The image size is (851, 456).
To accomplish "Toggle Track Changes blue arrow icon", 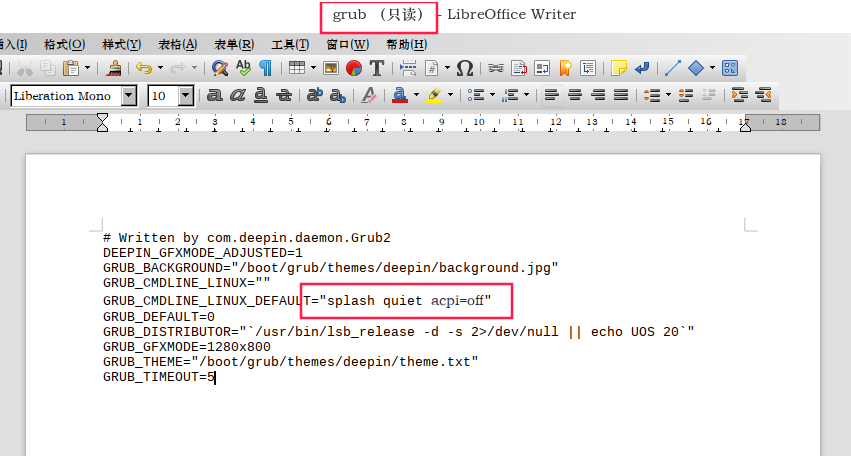I will coord(642,68).
